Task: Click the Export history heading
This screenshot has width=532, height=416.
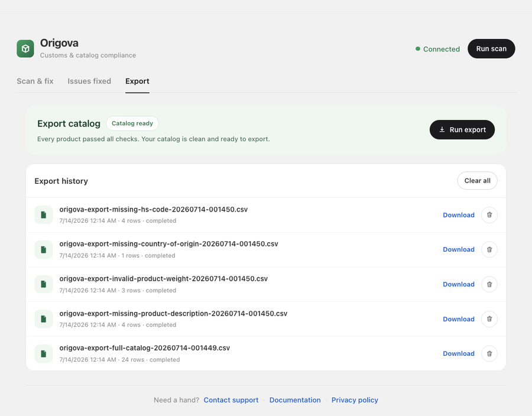Action: [61, 181]
